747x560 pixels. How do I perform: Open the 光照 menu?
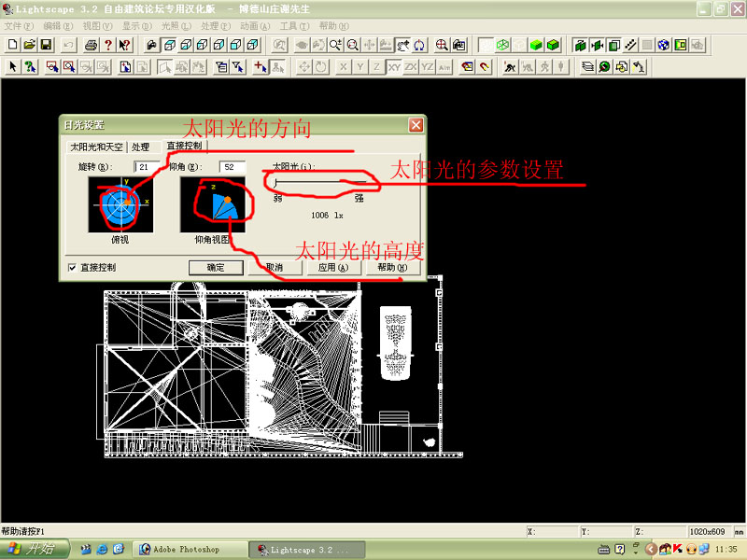[176, 26]
